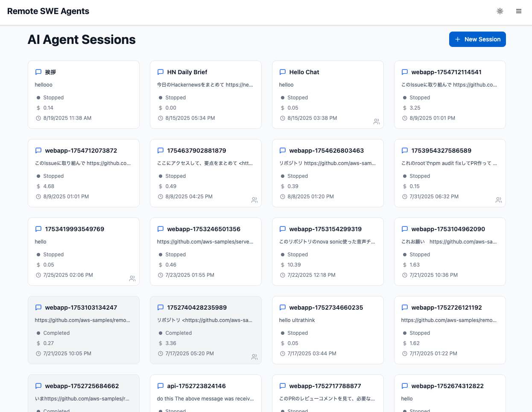Viewport: 532px width, 412px height.
Task: Click message 'これのrootでnpm audit fixしてPR作って'
Action: point(449,163)
